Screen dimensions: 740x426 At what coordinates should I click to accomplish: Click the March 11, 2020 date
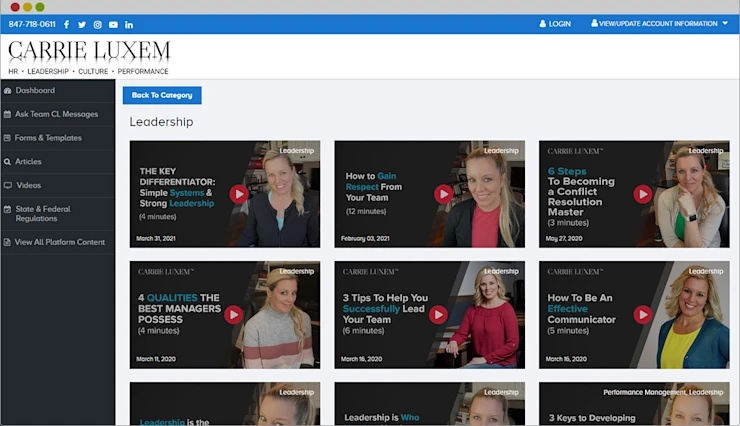pos(156,359)
